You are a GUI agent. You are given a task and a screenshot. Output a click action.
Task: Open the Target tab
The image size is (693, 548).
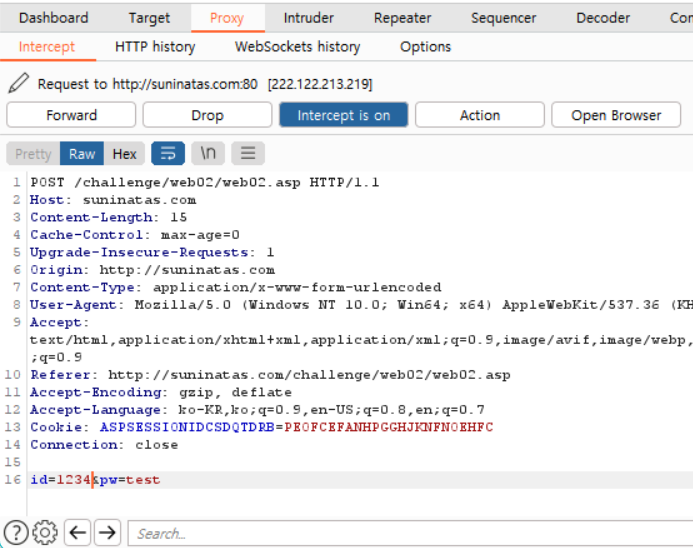click(x=149, y=18)
